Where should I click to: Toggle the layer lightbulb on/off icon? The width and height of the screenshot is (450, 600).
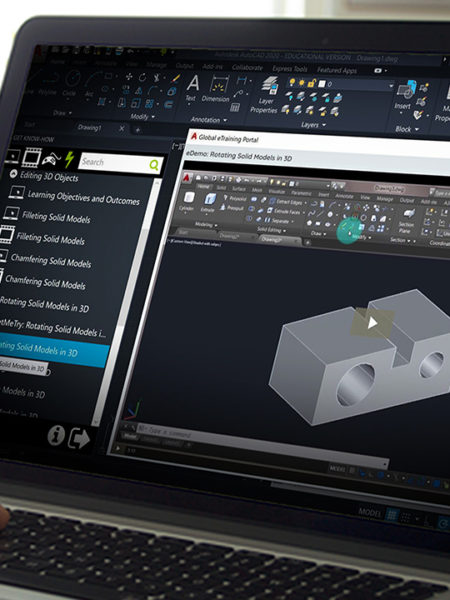tap(292, 82)
